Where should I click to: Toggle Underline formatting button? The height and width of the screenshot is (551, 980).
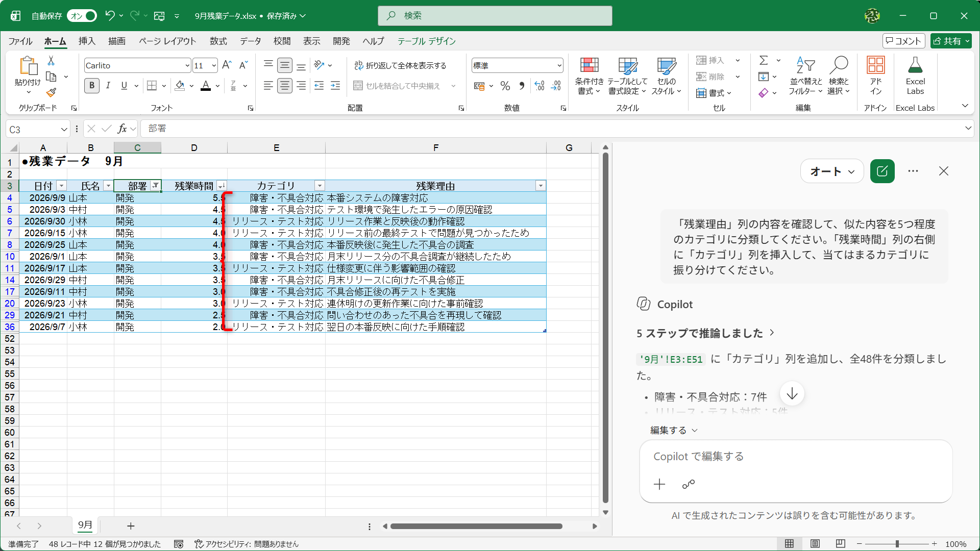(124, 86)
